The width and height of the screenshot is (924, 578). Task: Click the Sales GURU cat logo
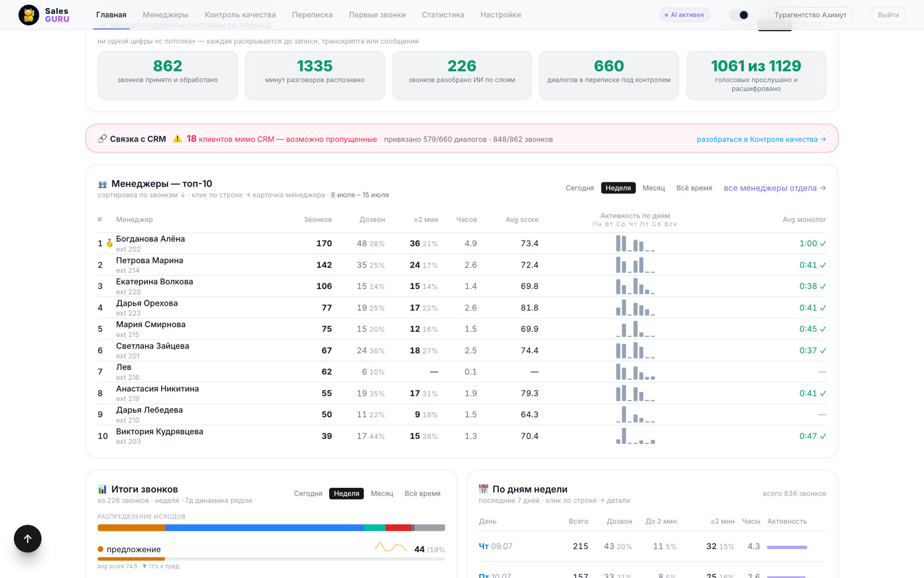[x=28, y=15]
